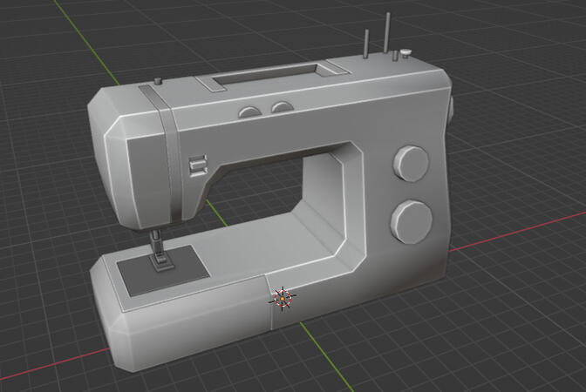Click the presser foot under the needle bar
586x392 pixels.
[x=161, y=261]
